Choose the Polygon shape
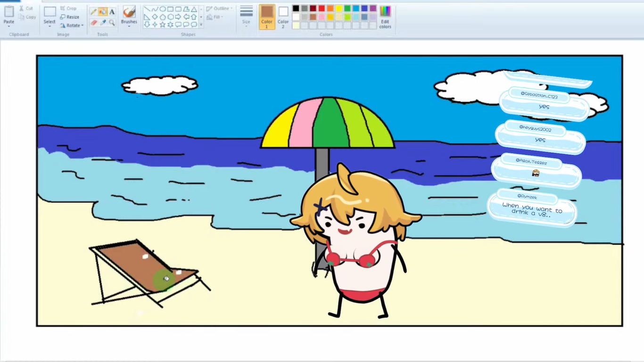The image size is (644, 362). tap(186, 9)
